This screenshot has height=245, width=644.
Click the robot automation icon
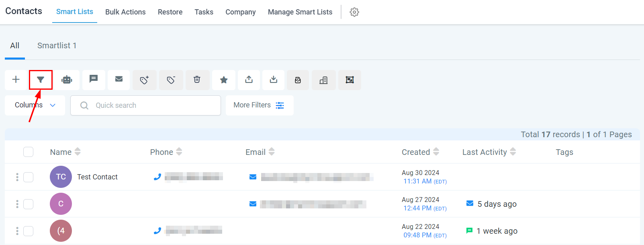(67, 80)
